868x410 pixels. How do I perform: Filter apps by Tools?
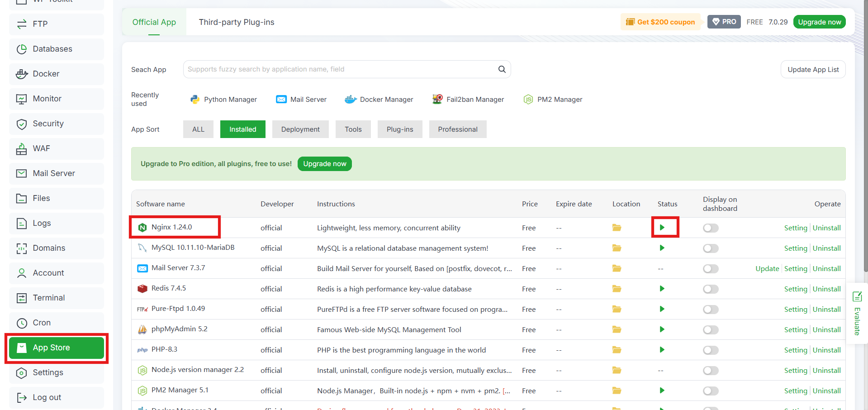point(353,129)
